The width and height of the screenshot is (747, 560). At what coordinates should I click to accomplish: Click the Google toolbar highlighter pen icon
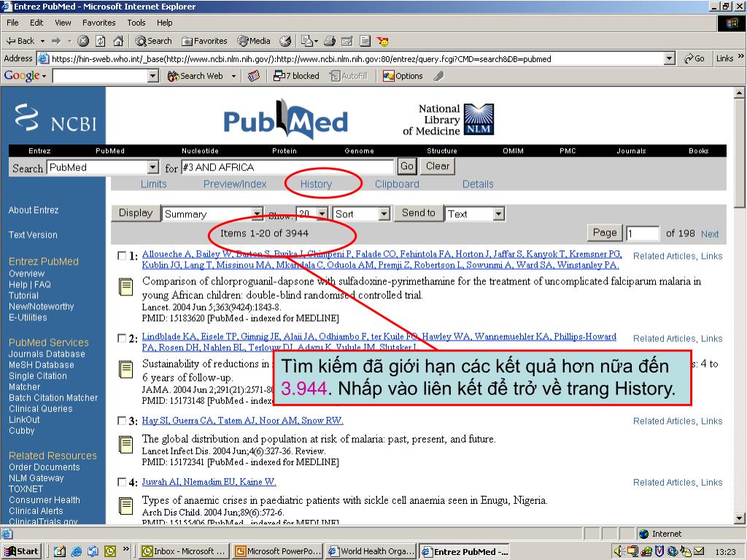(438, 76)
